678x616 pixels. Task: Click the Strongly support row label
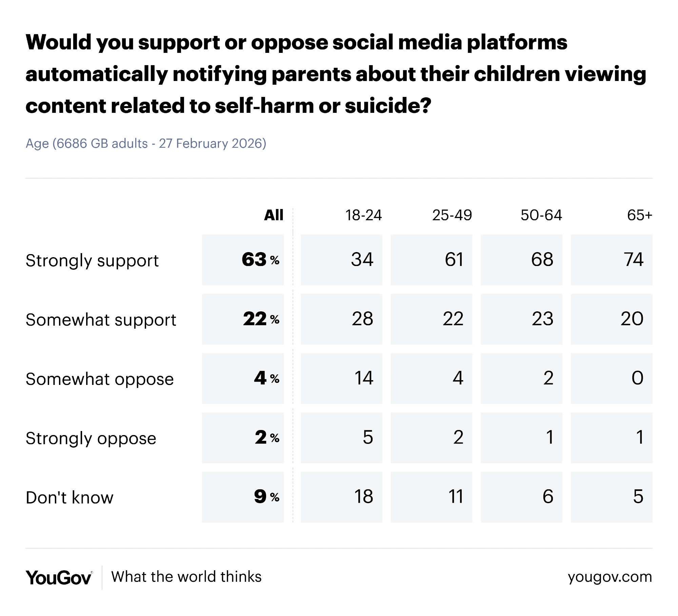[92, 261]
